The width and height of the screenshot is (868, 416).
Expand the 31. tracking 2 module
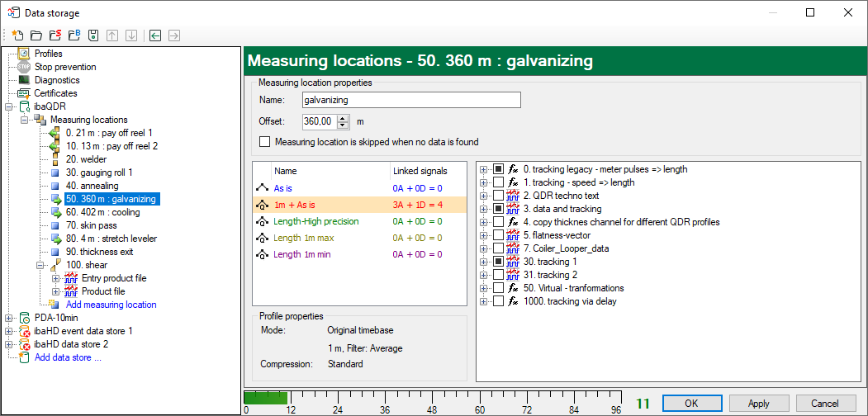click(484, 275)
